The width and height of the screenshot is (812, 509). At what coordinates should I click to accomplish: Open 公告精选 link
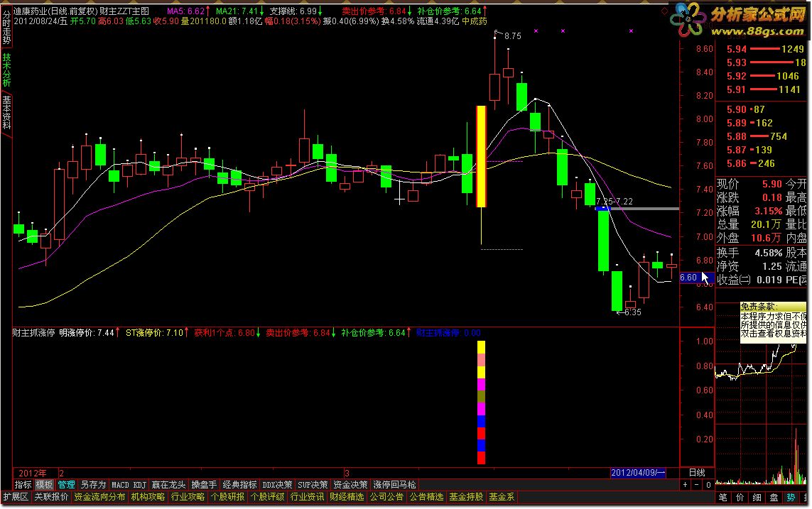427,497
